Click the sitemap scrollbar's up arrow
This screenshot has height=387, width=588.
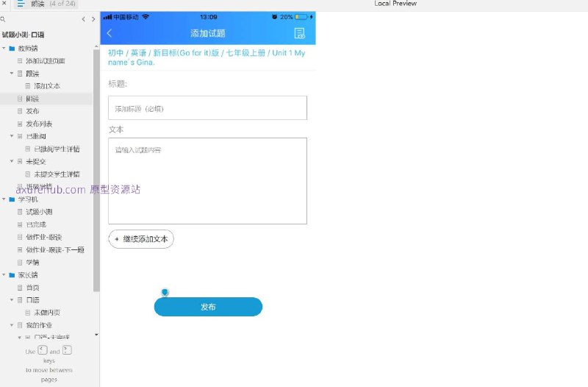click(96, 46)
